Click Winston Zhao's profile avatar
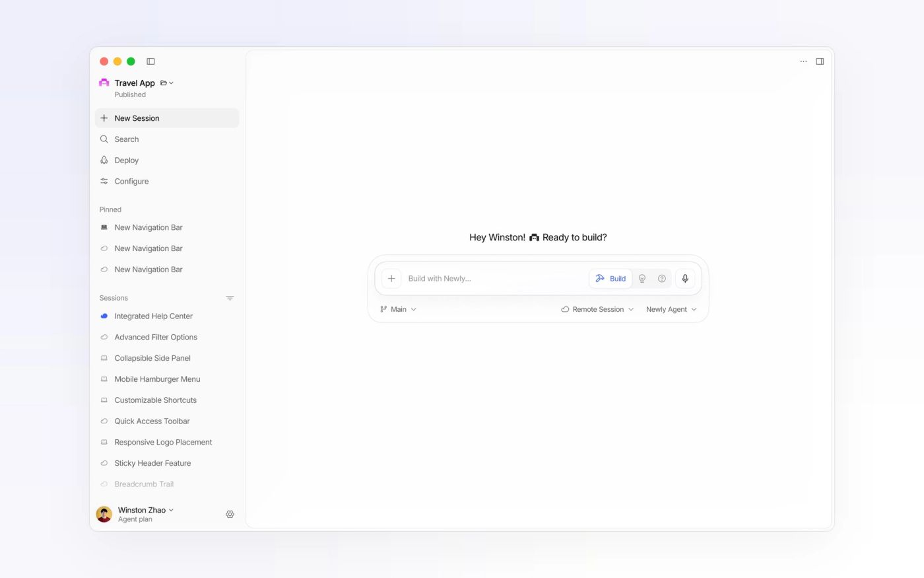Viewport: 924px width, 578px height. point(104,514)
